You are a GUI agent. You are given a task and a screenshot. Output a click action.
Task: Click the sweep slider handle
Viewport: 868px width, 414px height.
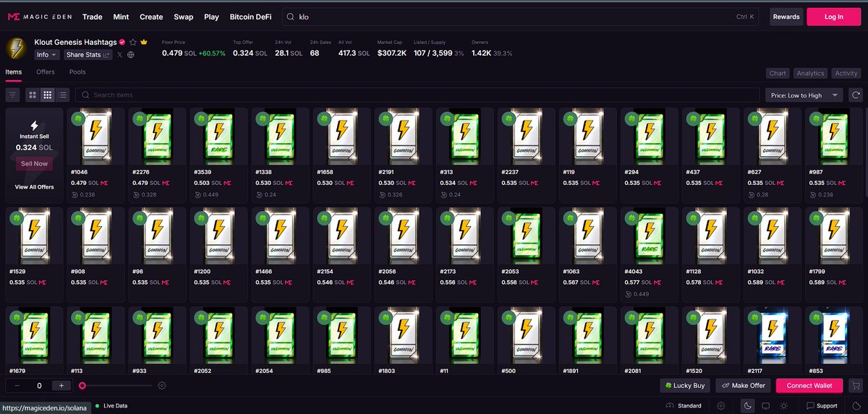[82, 386]
